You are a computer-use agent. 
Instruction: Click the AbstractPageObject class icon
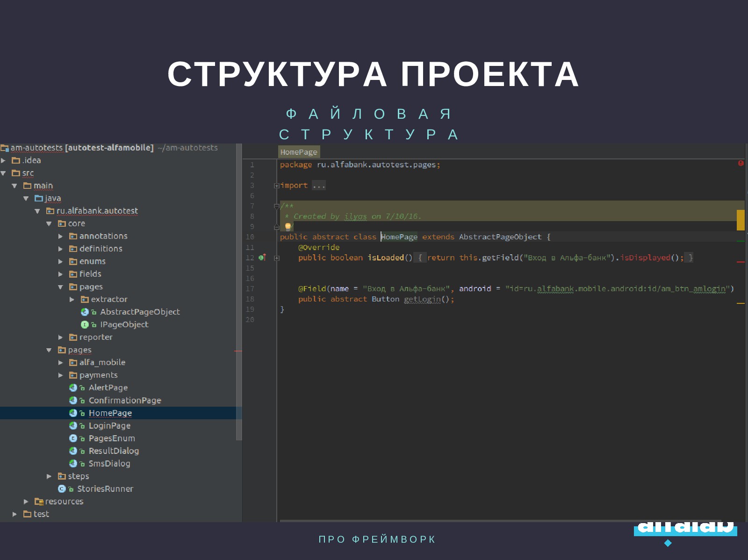(x=85, y=312)
